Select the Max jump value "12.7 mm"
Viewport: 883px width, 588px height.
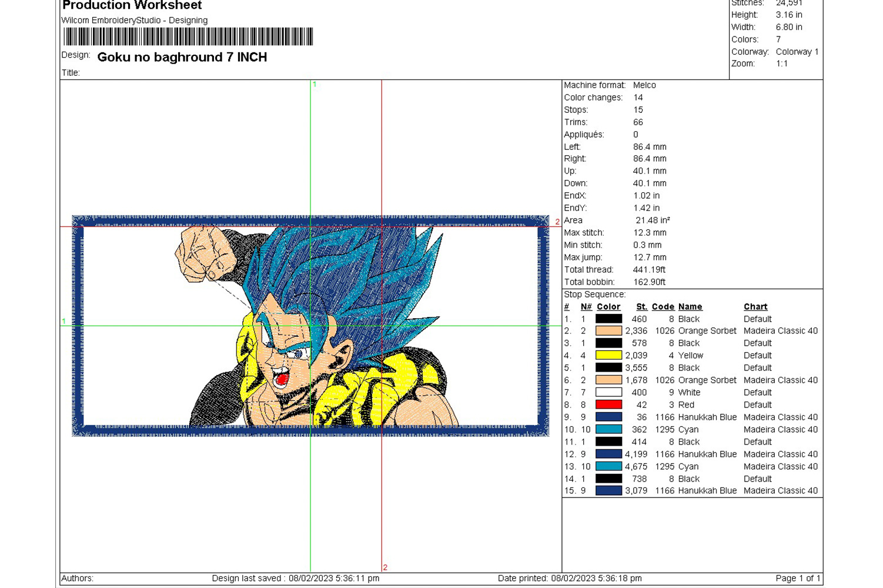(x=650, y=258)
